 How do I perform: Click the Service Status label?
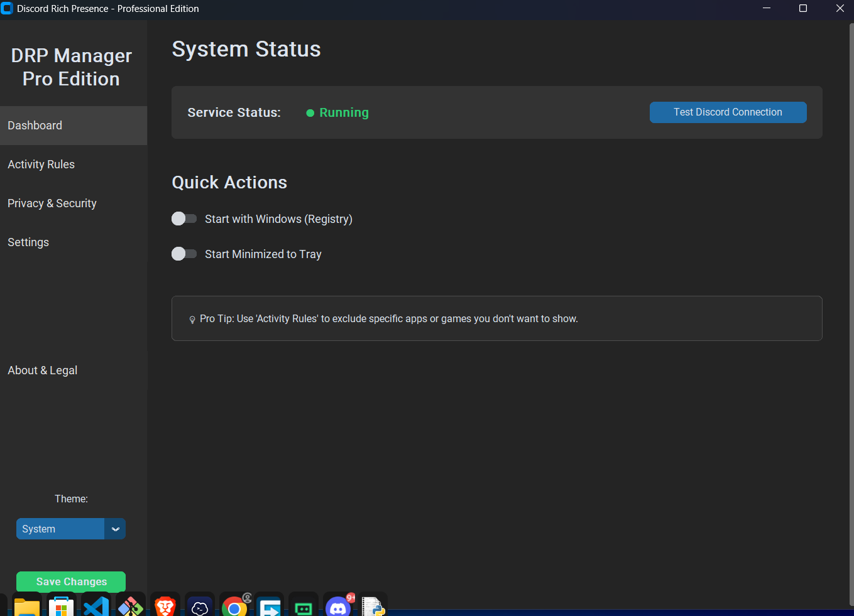pos(234,112)
